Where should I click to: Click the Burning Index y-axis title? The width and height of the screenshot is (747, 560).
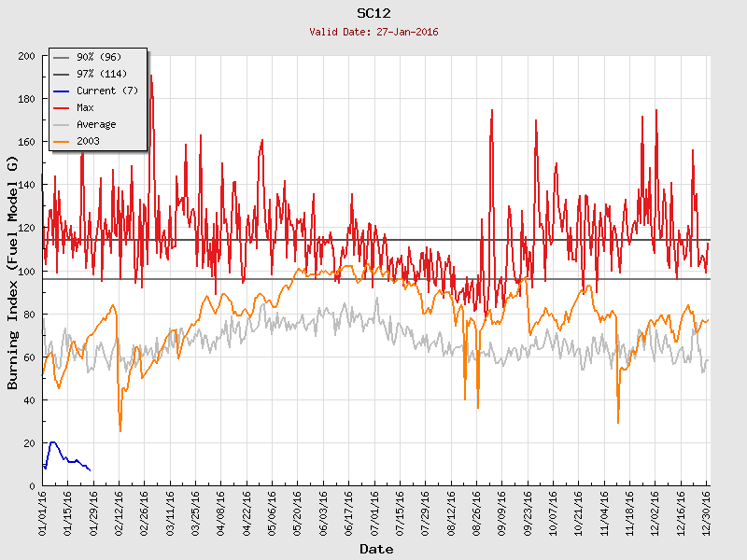(13, 273)
